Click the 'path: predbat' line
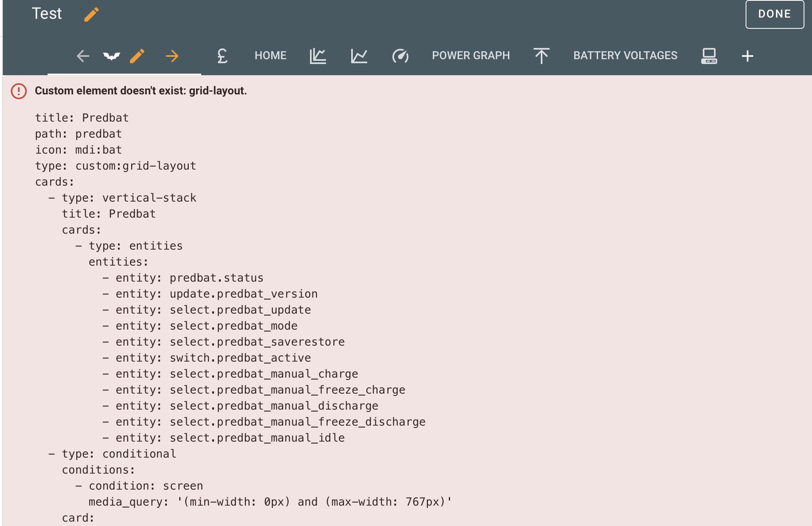The image size is (812, 526). point(78,134)
